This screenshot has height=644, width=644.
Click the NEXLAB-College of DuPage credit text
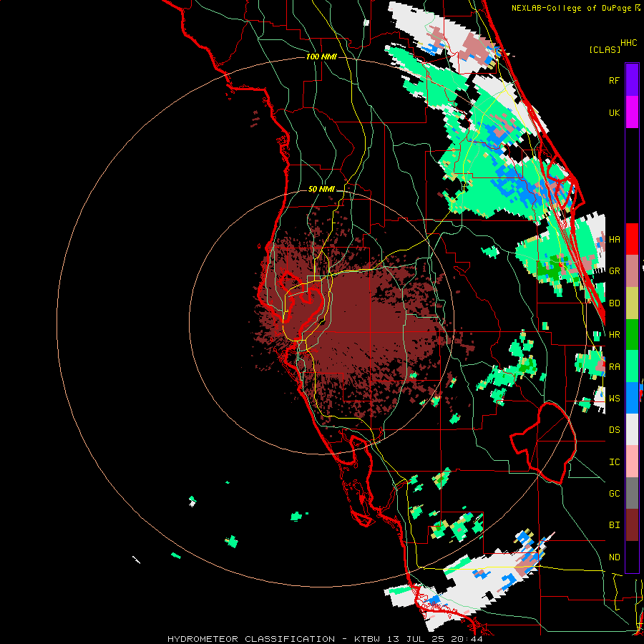[x=575, y=8]
